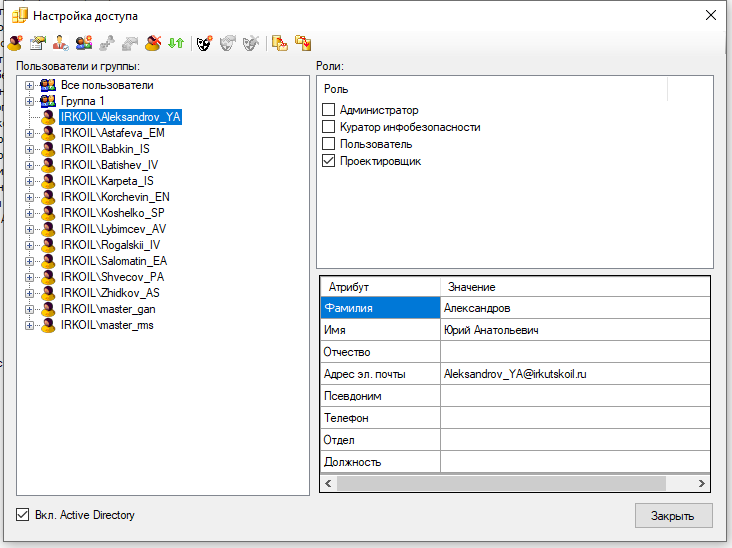Expand the IRKOIL\Rogalskii_IV node
The width and height of the screenshot is (732, 548).
[x=29, y=245]
